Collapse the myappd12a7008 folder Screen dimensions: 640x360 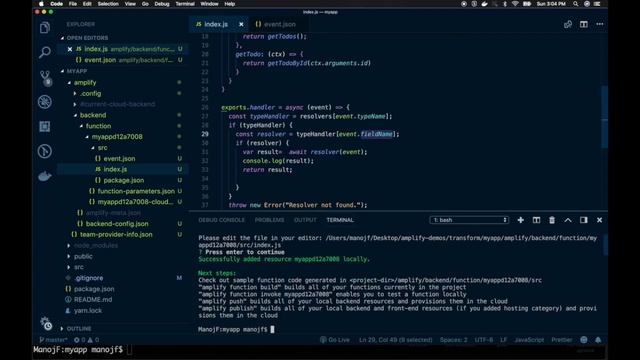pyautogui.click(x=117, y=137)
